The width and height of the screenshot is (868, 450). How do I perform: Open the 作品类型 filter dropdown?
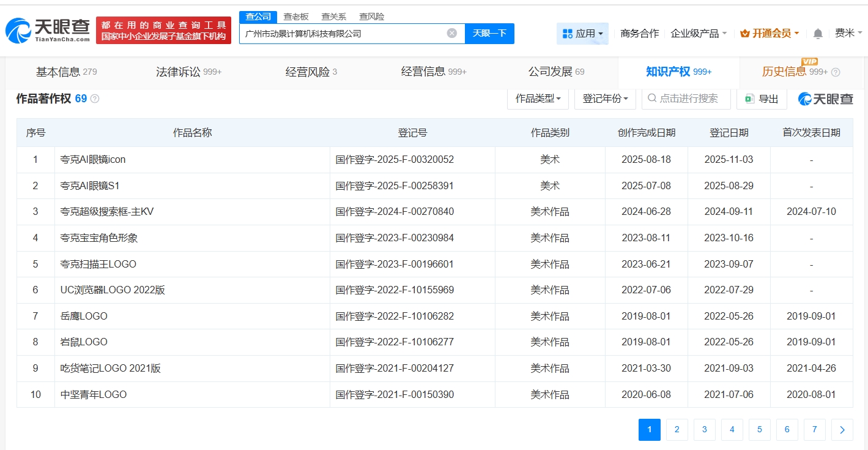537,99
